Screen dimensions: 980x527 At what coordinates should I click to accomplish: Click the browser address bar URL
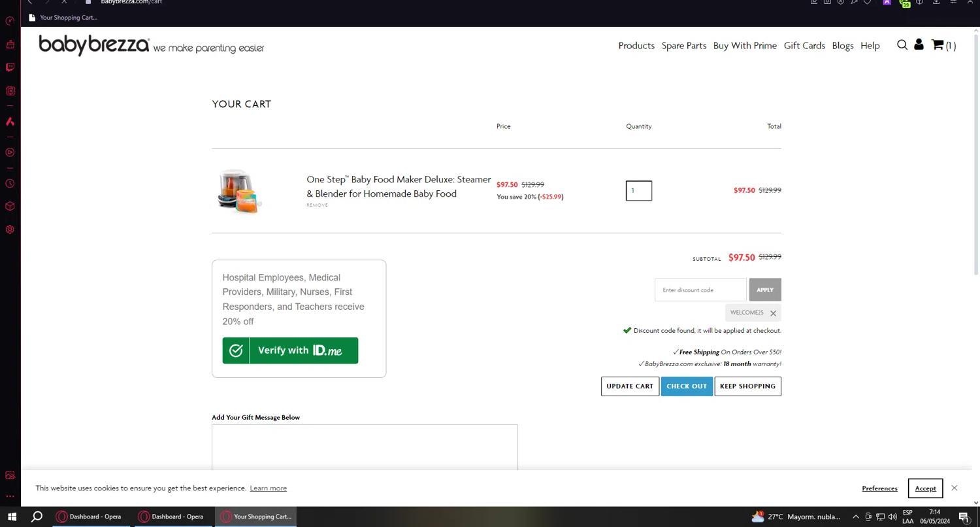(x=131, y=2)
